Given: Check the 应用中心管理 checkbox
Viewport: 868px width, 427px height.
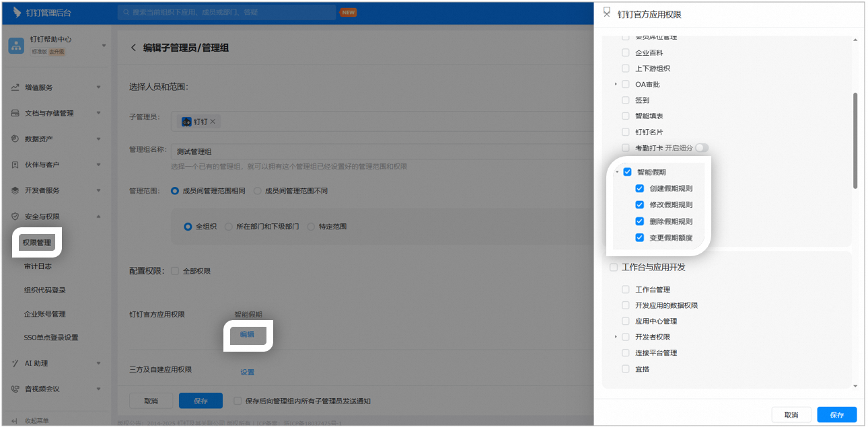Looking at the screenshot, I should point(626,321).
